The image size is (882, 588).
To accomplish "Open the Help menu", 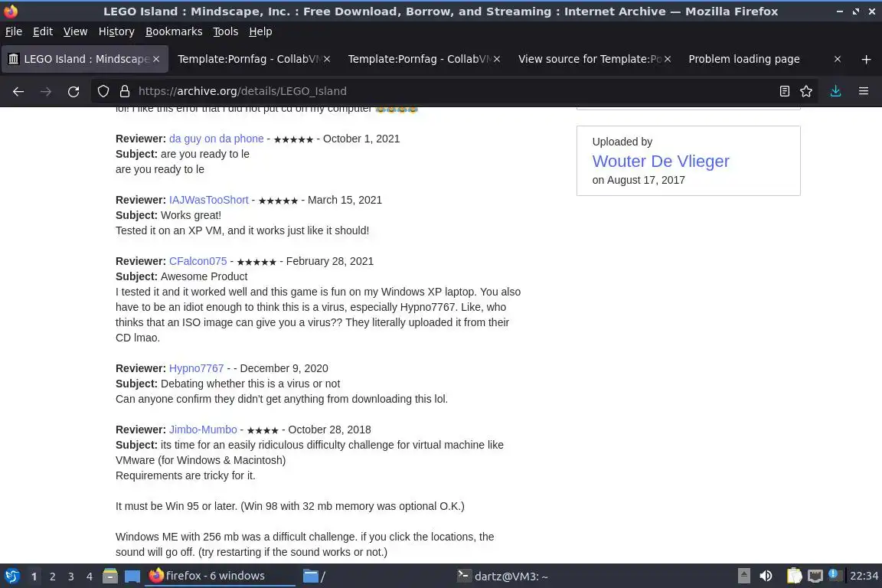I will pyautogui.click(x=260, y=31).
